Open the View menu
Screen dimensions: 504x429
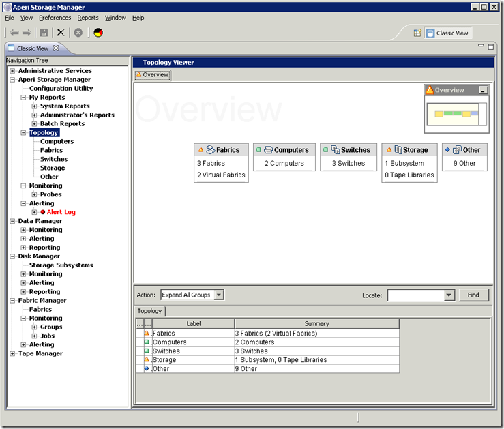pyautogui.click(x=27, y=18)
